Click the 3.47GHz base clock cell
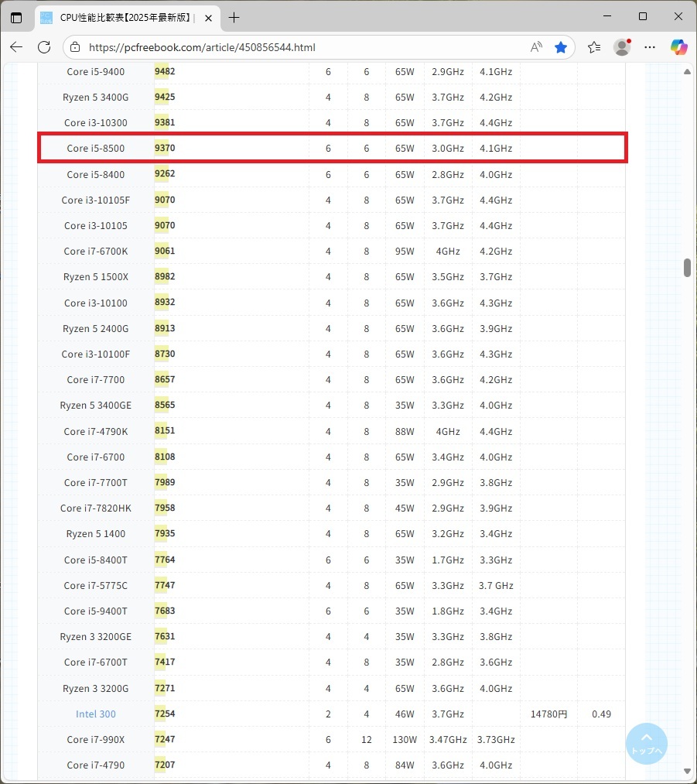697x784 pixels. (x=448, y=740)
